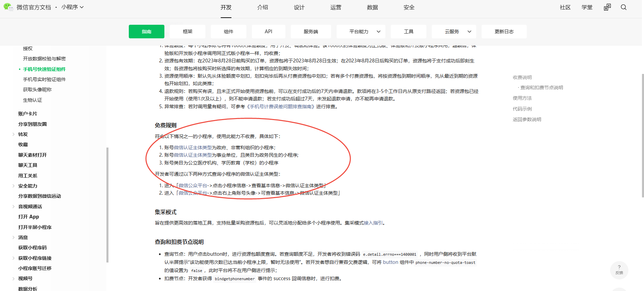Jump to 查询和扣费节点说明 in page outline
Viewport: 644px width, 291px height.
point(542,88)
